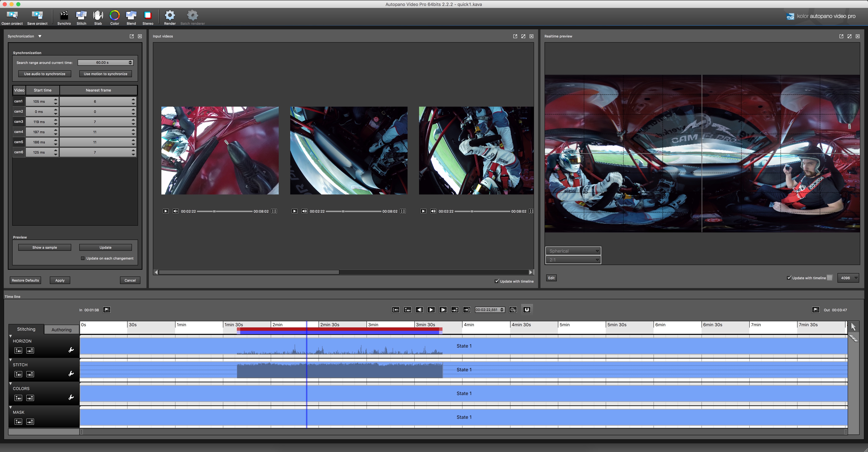Click Use audio to synchronize
This screenshot has height=452, width=868.
coord(44,74)
